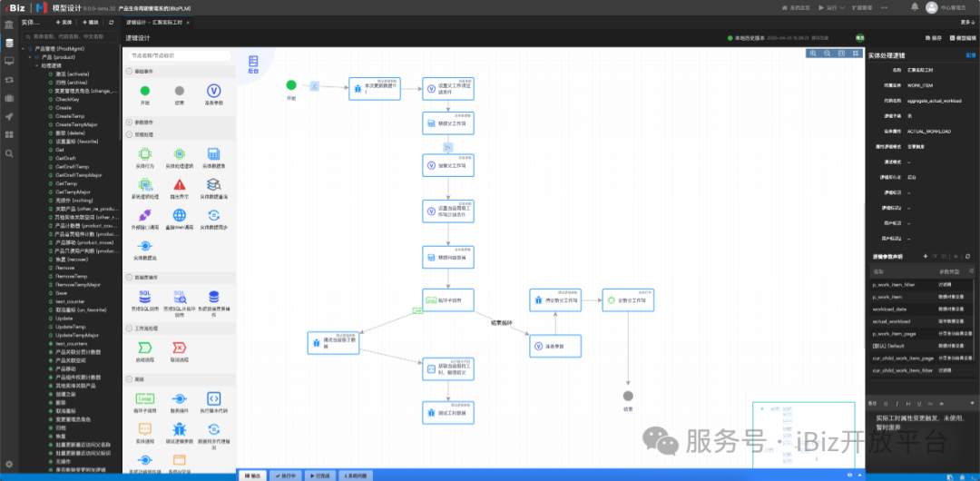Click the user avatar in header

coord(932,7)
